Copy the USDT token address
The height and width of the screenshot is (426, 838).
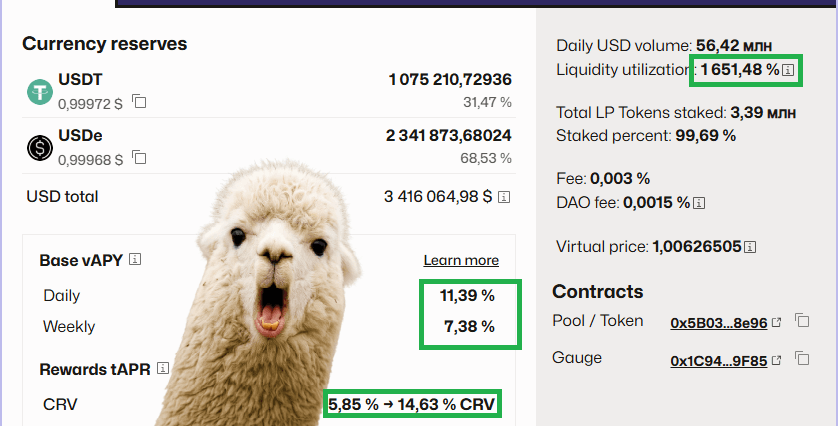(x=139, y=102)
